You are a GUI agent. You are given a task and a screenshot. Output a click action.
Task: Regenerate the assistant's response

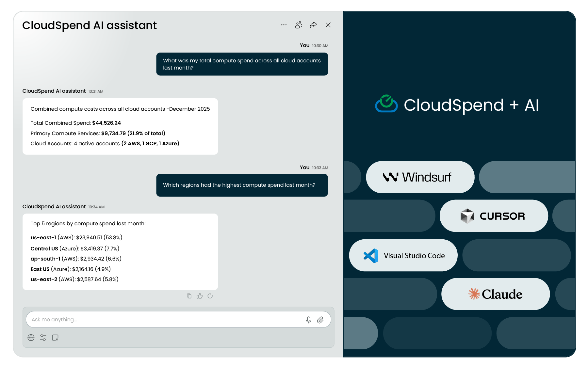pos(210,296)
